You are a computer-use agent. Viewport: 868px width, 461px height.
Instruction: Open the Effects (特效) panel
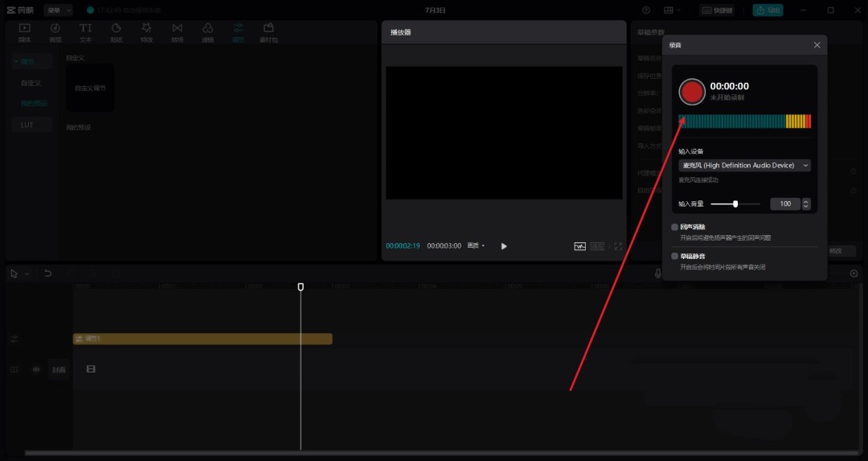(146, 32)
